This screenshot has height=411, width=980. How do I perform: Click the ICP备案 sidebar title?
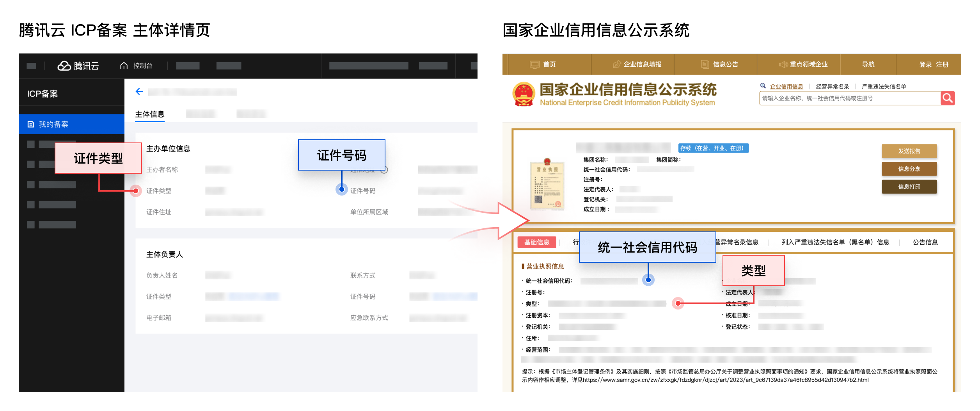point(43,94)
